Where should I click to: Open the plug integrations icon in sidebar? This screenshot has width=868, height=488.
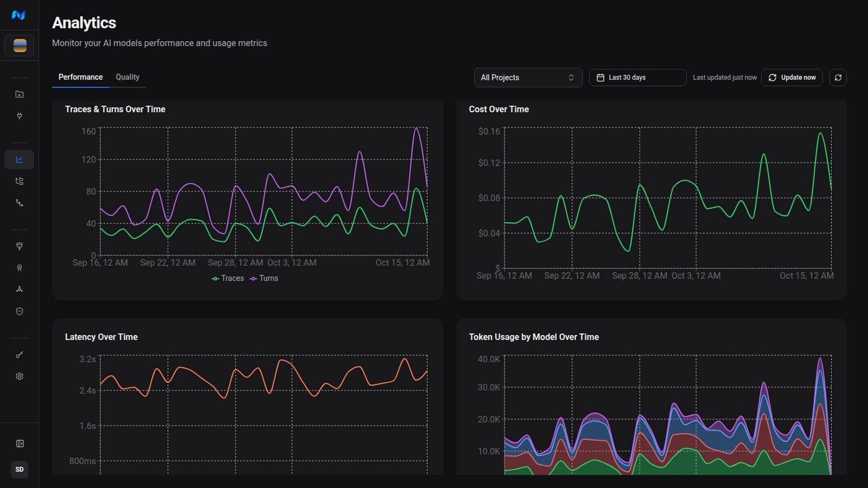tap(20, 116)
